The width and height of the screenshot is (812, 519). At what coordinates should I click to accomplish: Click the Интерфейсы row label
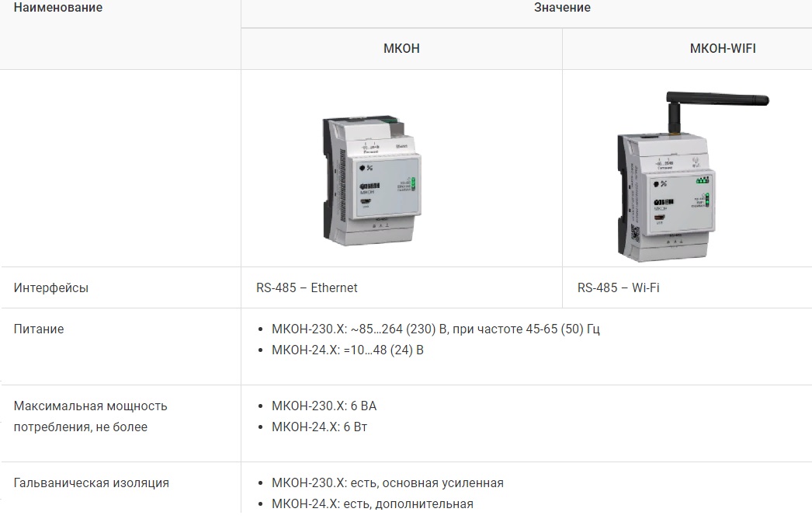pyautogui.click(x=51, y=287)
